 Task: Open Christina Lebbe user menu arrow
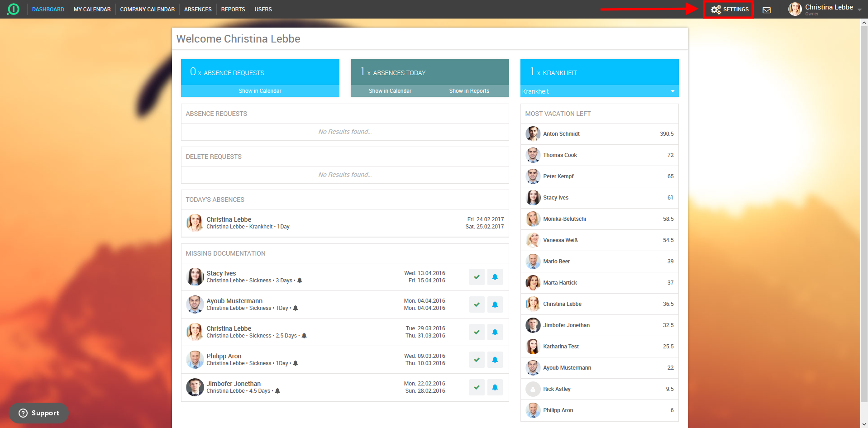tap(859, 10)
